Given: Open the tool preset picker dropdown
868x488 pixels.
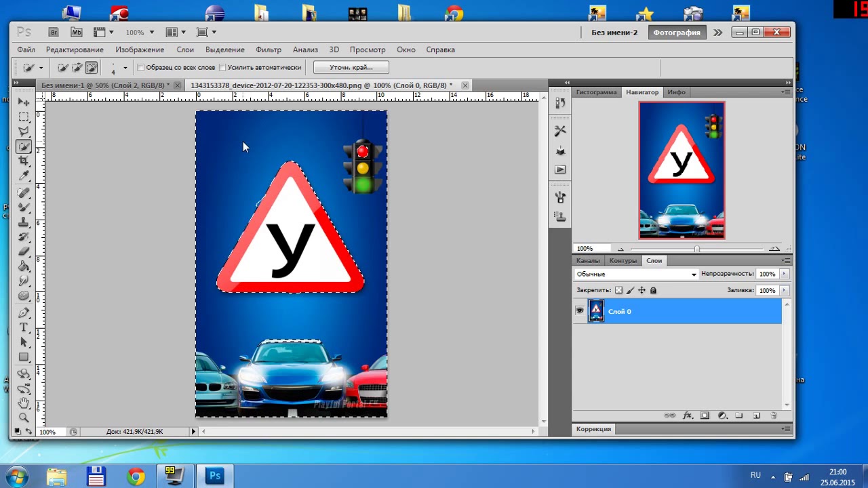Looking at the screenshot, I should (41, 68).
